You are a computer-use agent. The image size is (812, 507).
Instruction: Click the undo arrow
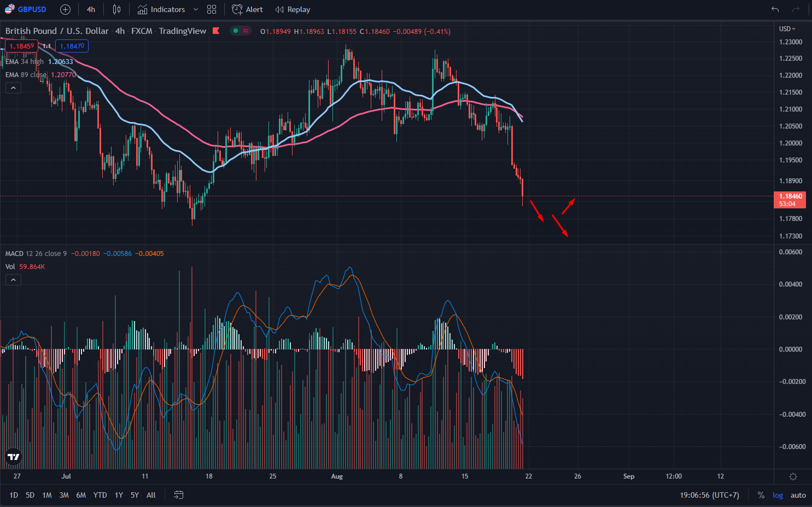click(775, 9)
